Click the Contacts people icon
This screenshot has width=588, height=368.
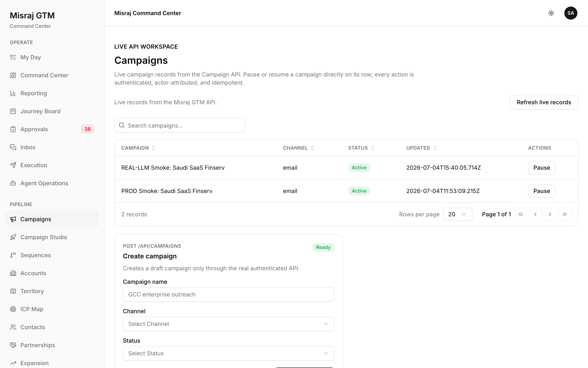pyautogui.click(x=13, y=327)
